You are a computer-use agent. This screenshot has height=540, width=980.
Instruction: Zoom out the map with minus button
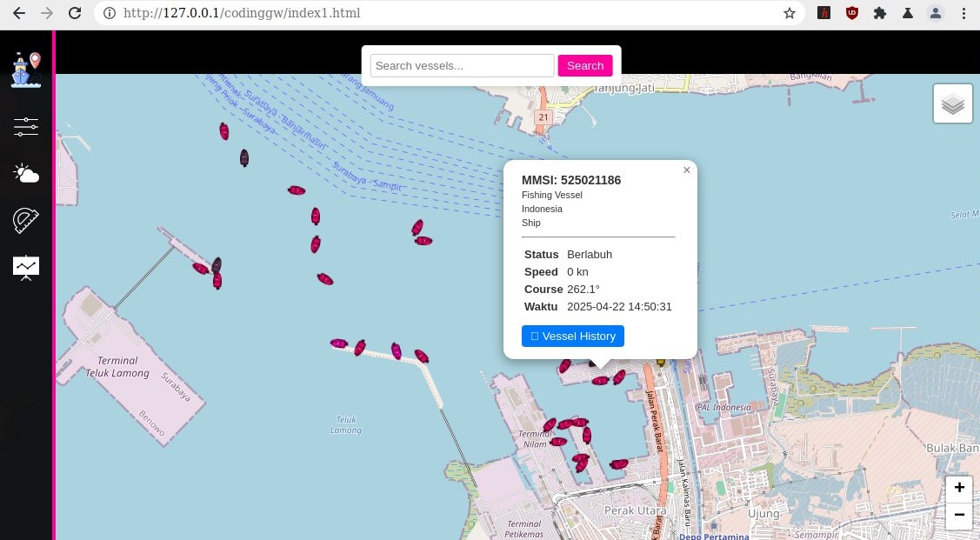click(959, 515)
